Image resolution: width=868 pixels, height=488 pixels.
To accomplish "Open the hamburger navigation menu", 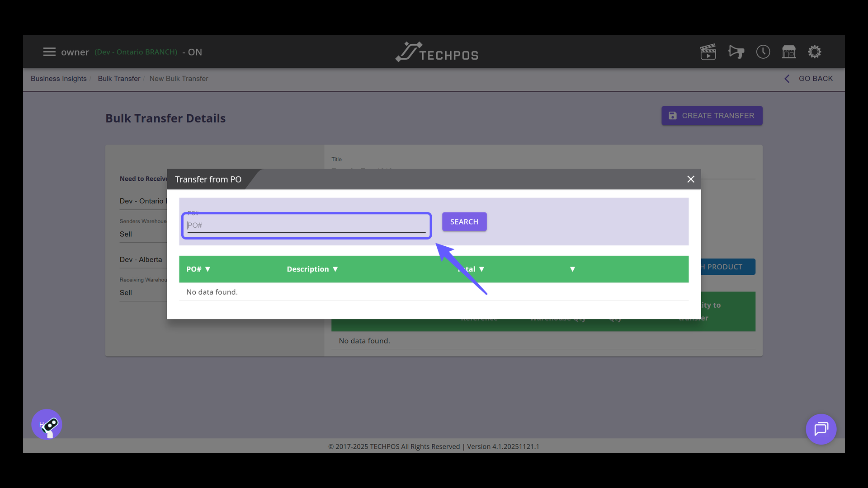I will click(49, 52).
